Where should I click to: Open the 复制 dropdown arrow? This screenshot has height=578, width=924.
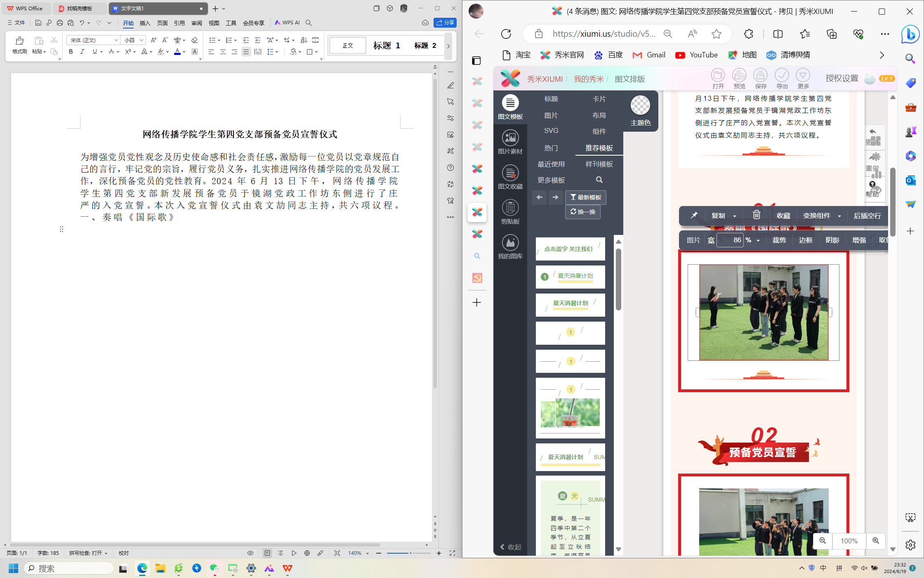[735, 216]
